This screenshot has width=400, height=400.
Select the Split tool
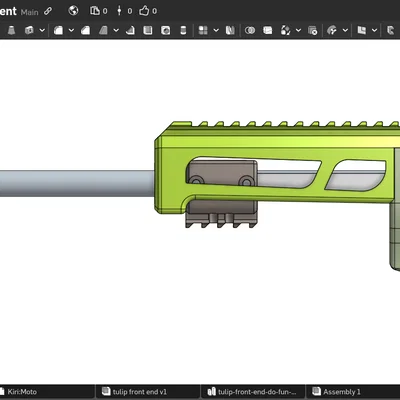267,30
